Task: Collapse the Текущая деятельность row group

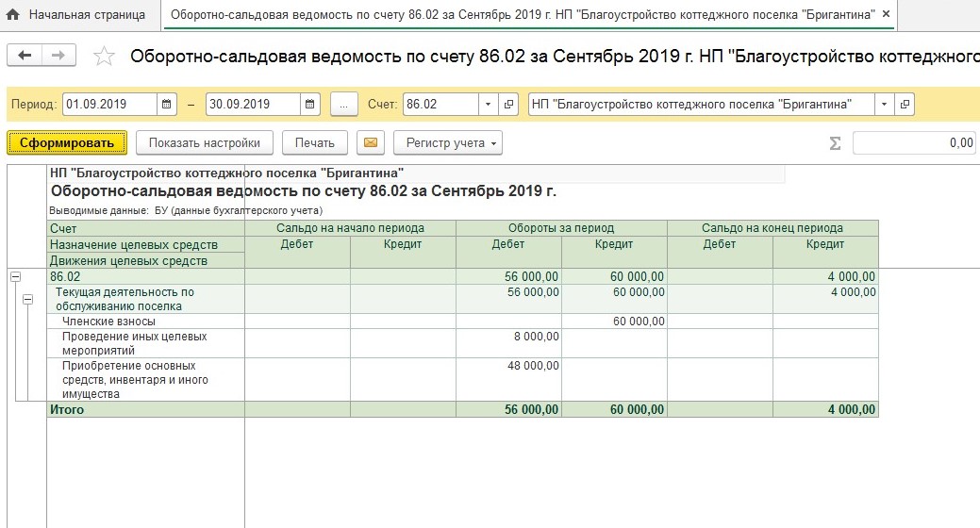Action: [x=27, y=299]
